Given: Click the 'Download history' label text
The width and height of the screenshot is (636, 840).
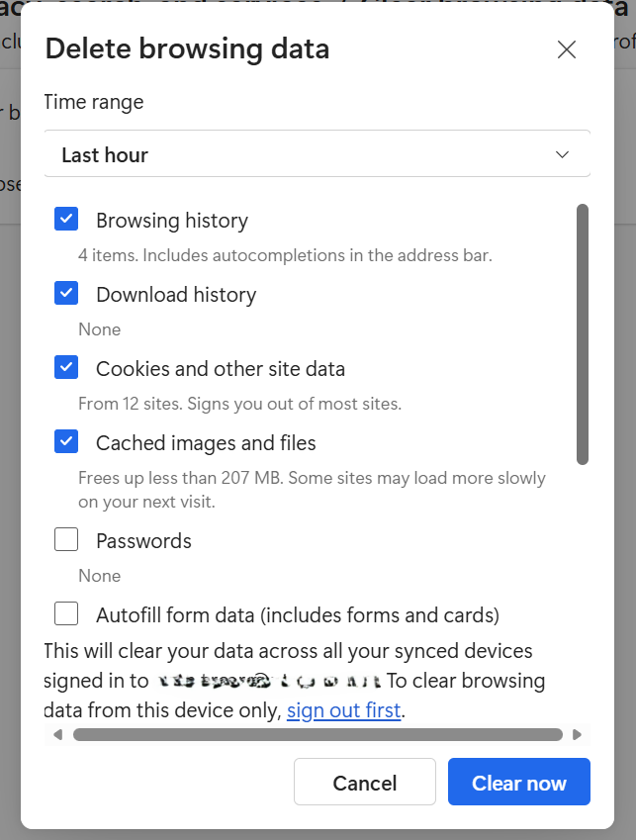Looking at the screenshot, I should [x=176, y=295].
